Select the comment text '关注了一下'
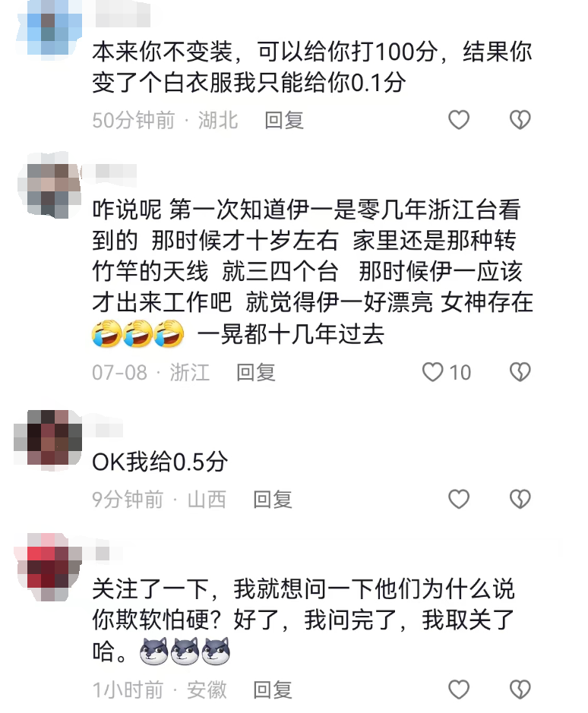Screen dimensions: 588x713 pyautogui.click(x=150, y=588)
